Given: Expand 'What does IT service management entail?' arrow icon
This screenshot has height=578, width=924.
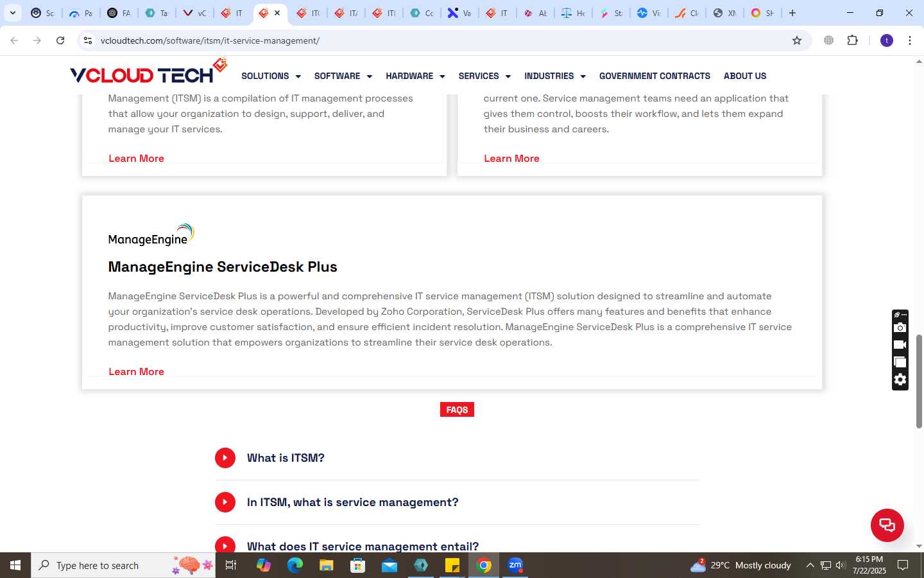Looking at the screenshot, I should point(225,545).
